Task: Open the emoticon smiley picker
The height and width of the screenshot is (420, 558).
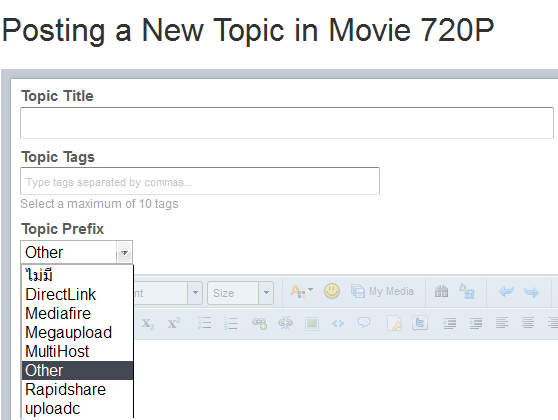Action: tap(332, 291)
